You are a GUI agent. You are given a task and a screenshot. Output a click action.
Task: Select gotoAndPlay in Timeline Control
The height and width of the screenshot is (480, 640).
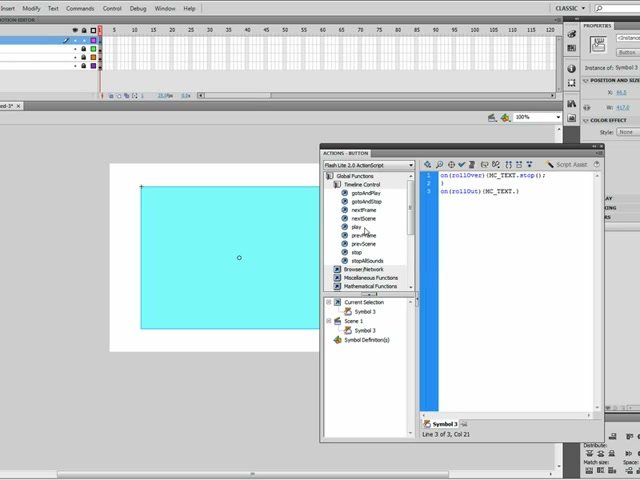366,193
